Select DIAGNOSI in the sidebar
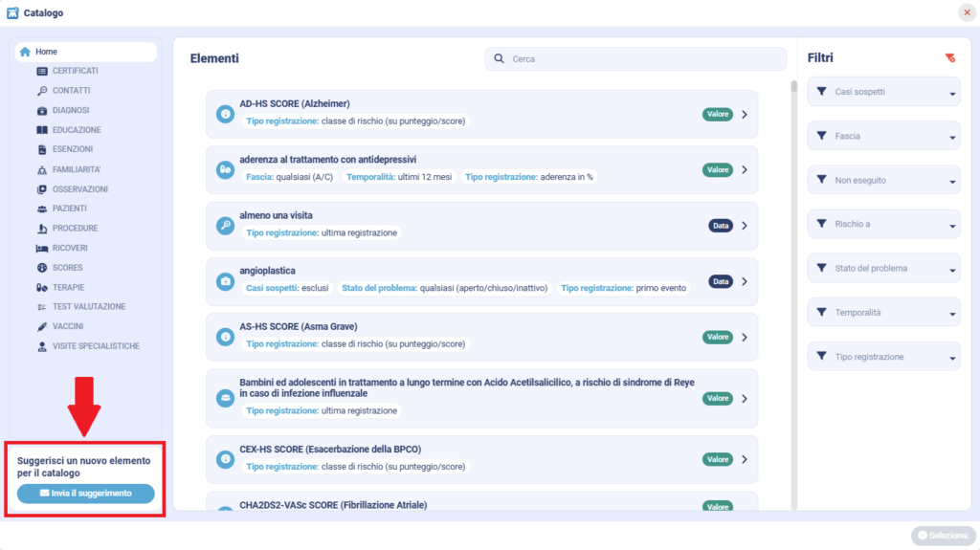980x550 pixels. pyautogui.click(x=71, y=110)
